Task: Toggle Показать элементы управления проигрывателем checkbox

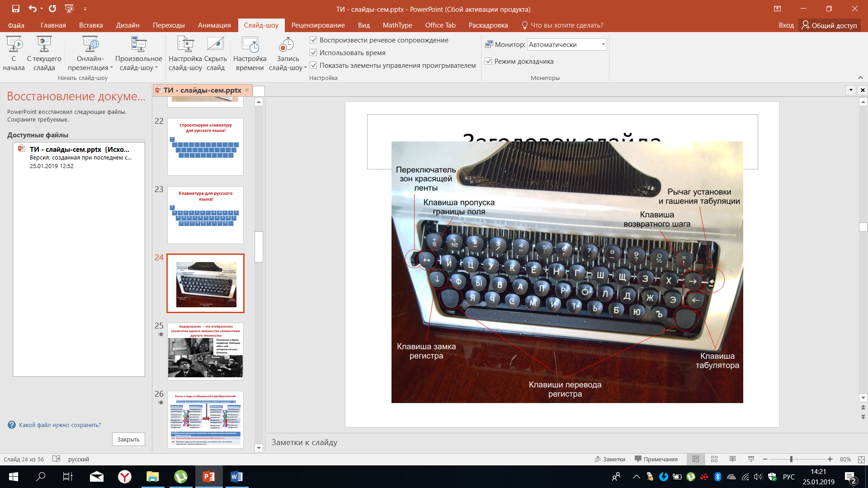Action: pyautogui.click(x=313, y=66)
